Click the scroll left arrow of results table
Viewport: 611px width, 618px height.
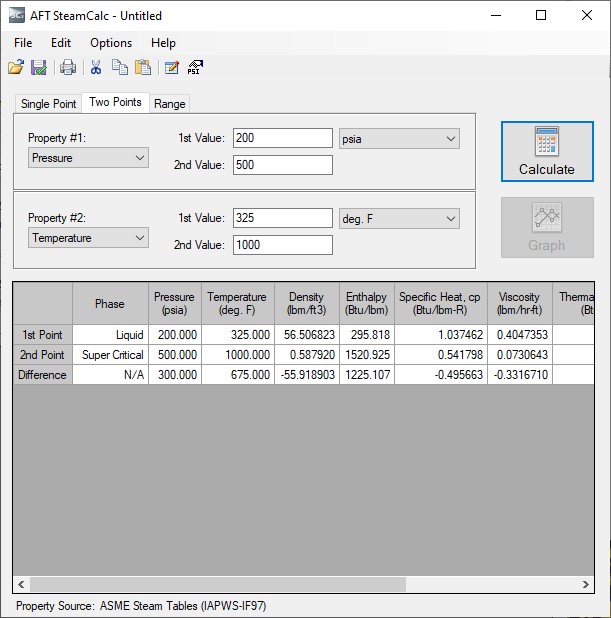point(21,584)
